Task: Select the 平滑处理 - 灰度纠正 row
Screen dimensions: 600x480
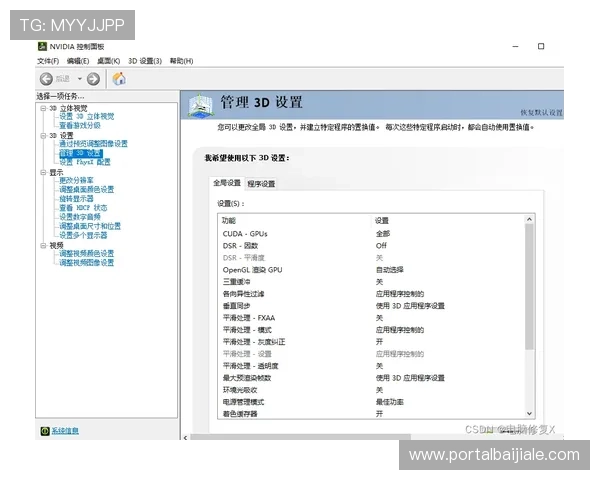Action: [x=371, y=342]
